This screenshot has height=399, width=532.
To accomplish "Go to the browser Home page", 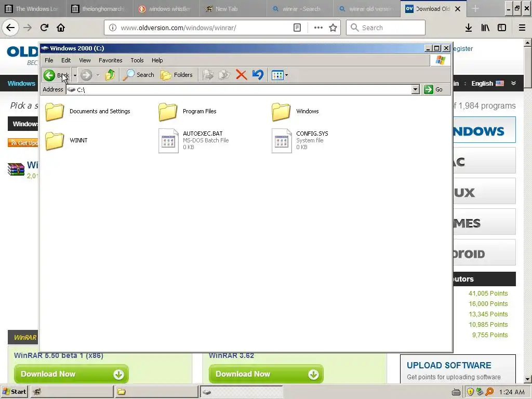I will coord(61,28).
